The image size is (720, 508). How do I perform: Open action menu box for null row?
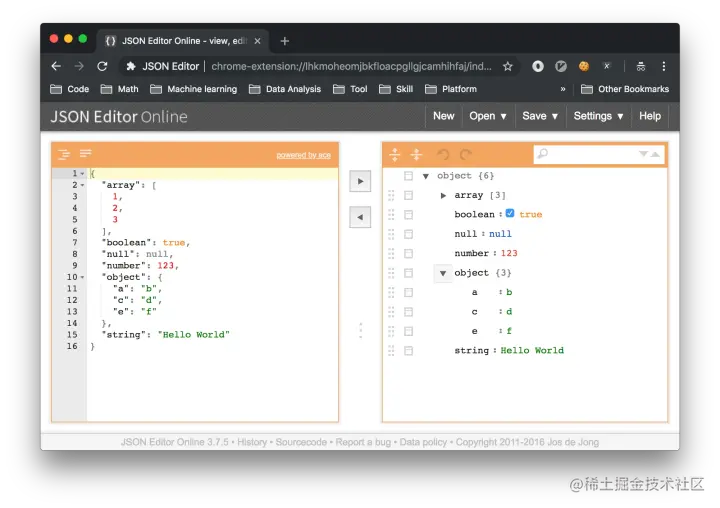[408, 234]
